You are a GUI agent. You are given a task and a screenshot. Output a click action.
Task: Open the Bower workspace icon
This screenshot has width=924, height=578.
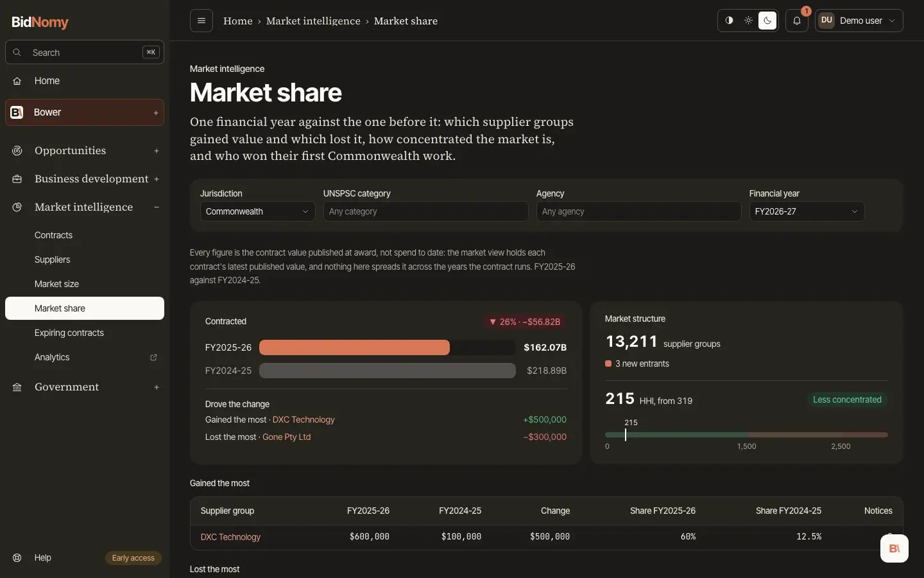(17, 112)
